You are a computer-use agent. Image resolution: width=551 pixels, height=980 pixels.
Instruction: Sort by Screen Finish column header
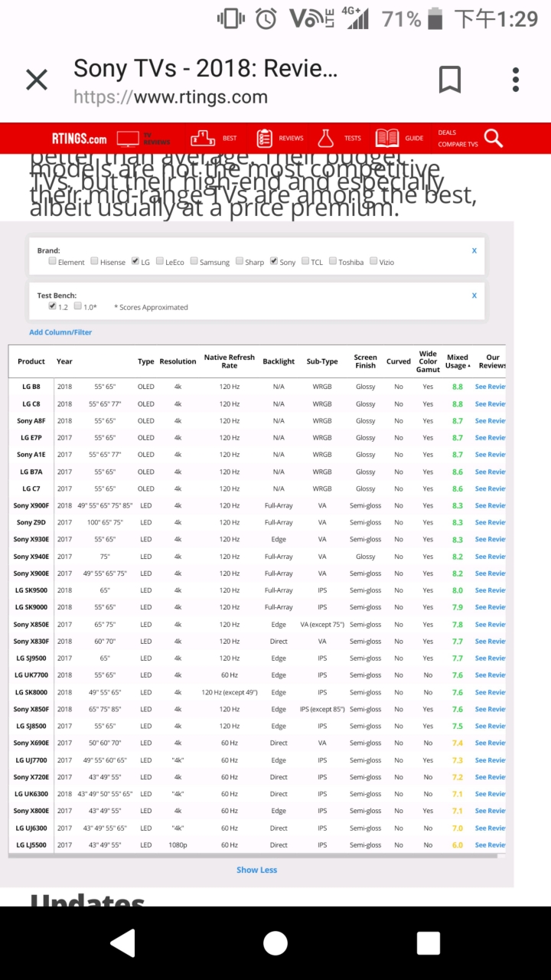coord(366,361)
